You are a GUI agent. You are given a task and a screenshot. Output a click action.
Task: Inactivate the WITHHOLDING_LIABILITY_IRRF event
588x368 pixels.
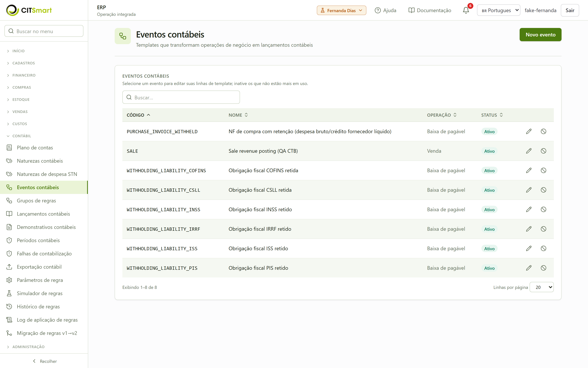click(544, 229)
